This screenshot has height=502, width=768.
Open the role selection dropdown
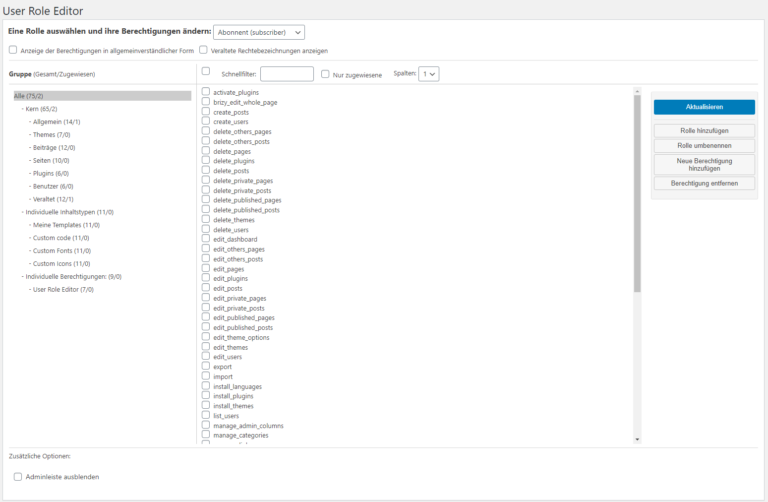pos(259,32)
